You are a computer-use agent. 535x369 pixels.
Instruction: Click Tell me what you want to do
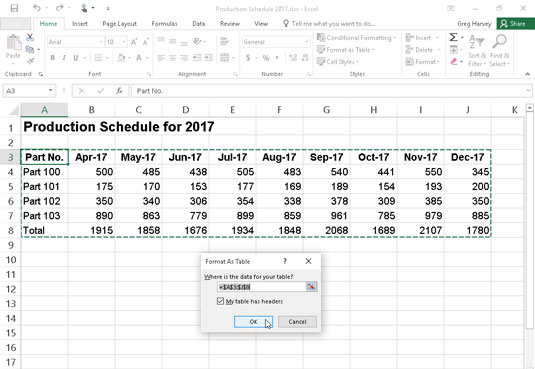point(329,24)
